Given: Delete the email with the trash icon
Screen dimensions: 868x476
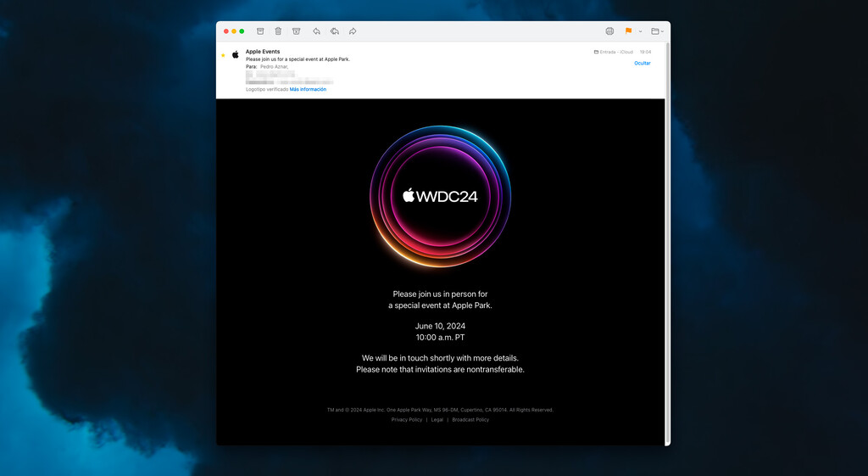Looking at the screenshot, I should 278,31.
